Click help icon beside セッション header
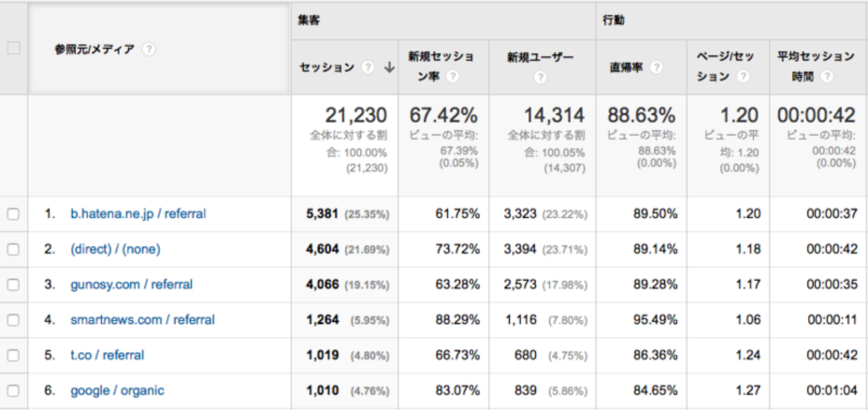This screenshot has height=410, width=868. coord(368,67)
